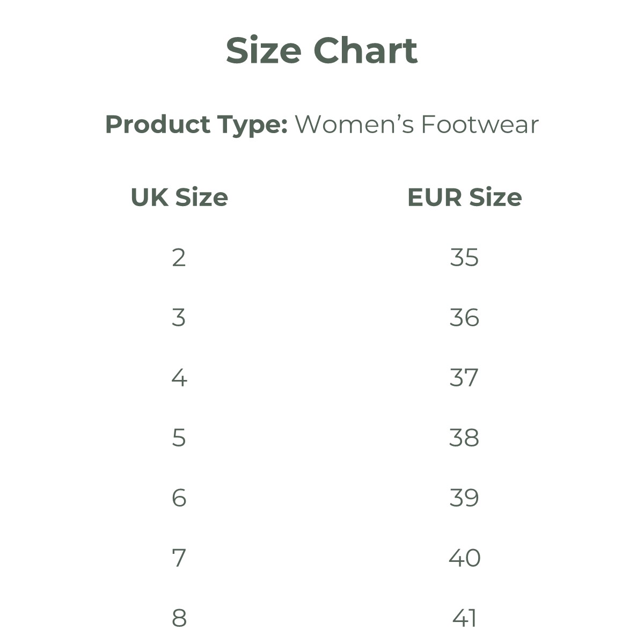Click the EUR Size column header
This screenshot has width=644, height=644.
click(x=464, y=197)
